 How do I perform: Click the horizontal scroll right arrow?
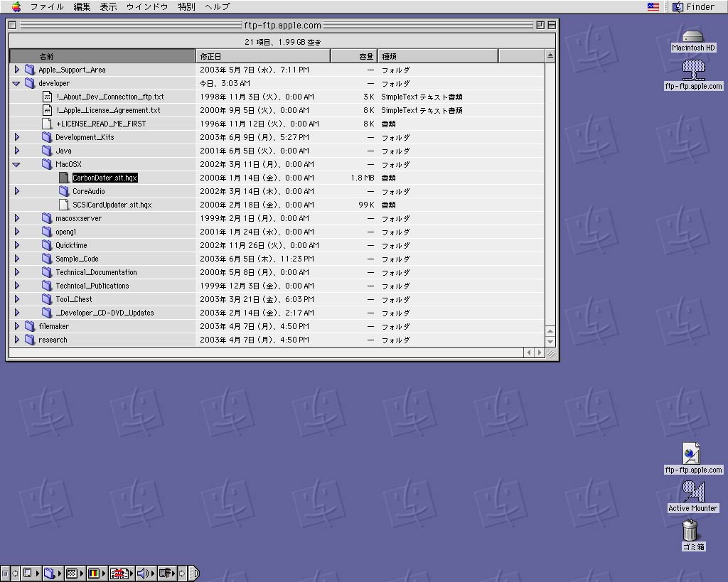pyautogui.click(x=540, y=352)
